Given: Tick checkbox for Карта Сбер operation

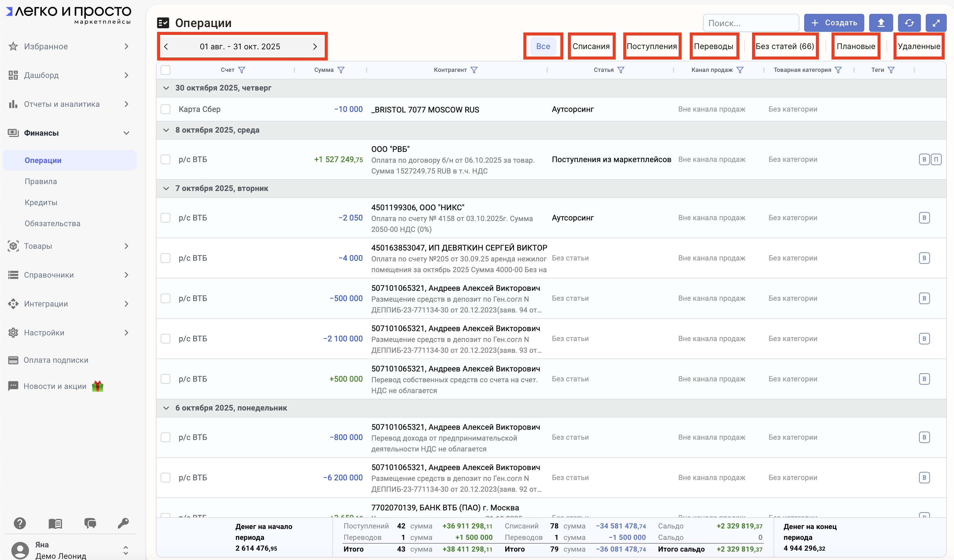Looking at the screenshot, I should click(x=166, y=109).
